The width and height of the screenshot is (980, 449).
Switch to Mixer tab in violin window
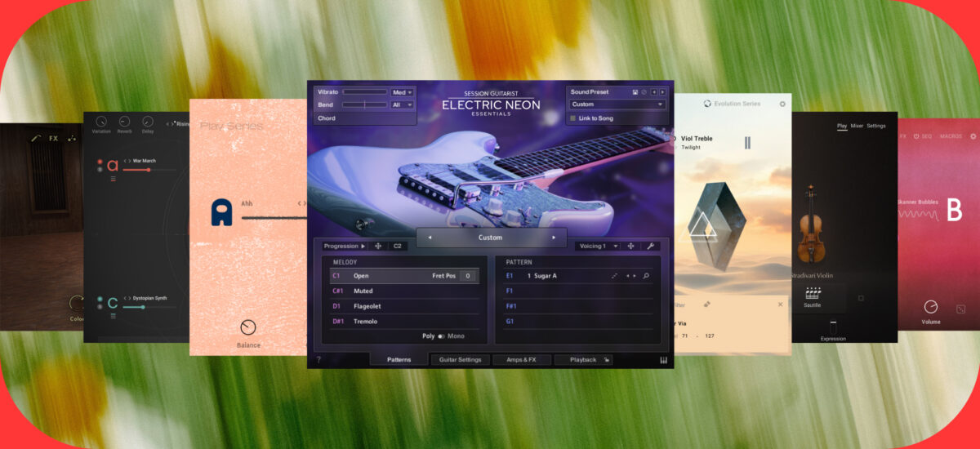pyautogui.click(x=857, y=126)
